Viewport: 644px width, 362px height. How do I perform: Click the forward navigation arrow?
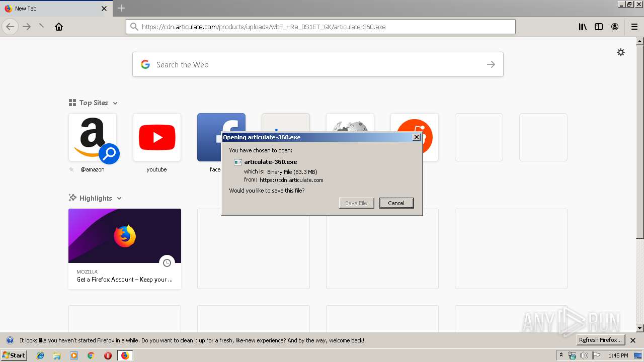click(27, 27)
